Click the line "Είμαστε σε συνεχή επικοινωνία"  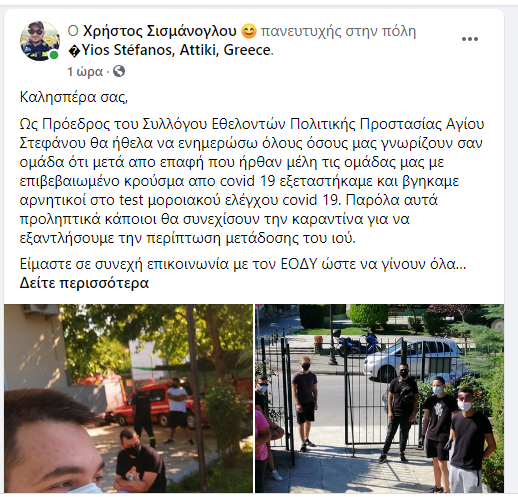point(243,264)
